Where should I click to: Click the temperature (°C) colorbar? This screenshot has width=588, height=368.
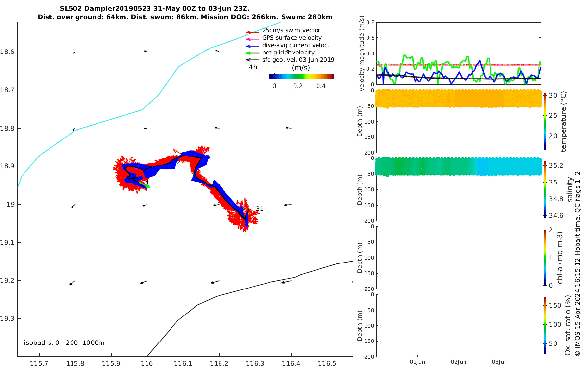click(x=545, y=121)
